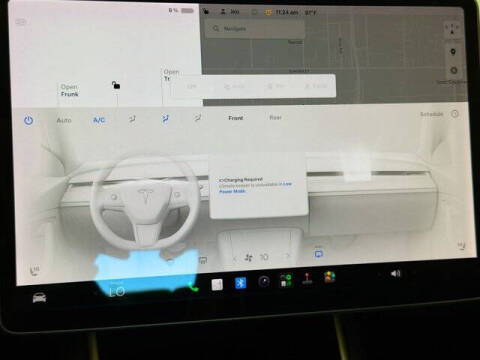Tap the fan speed value 10
This screenshot has width=480, height=360.
coord(264,257)
